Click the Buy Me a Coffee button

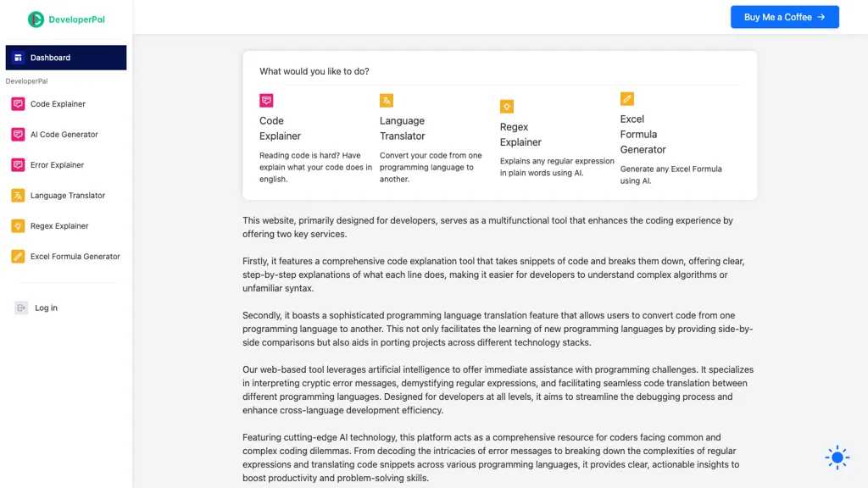784,16
